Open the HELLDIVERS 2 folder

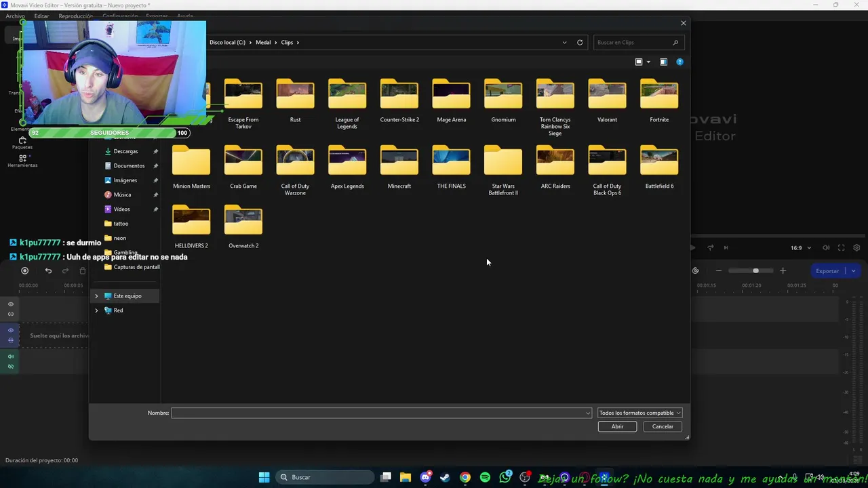click(x=191, y=227)
